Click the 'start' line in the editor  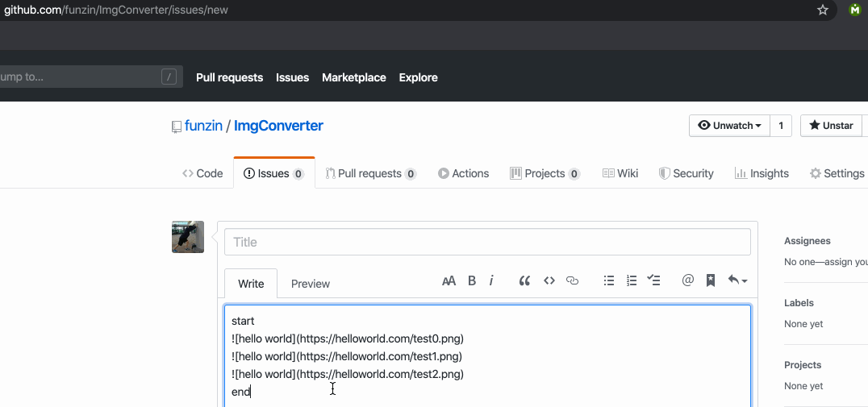pyautogui.click(x=243, y=321)
